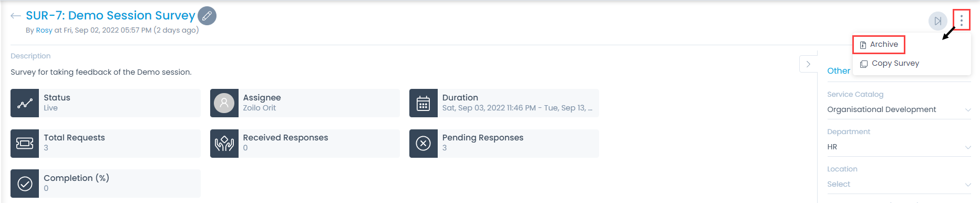
Task: Open the Department HR dropdown
Action: [x=899, y=147]
